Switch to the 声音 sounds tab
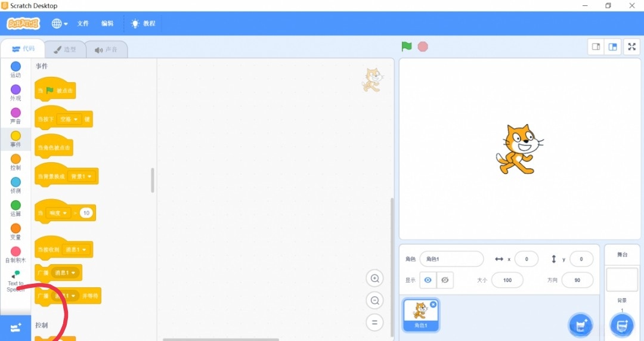644x341 pixels. tap(106, 49)
